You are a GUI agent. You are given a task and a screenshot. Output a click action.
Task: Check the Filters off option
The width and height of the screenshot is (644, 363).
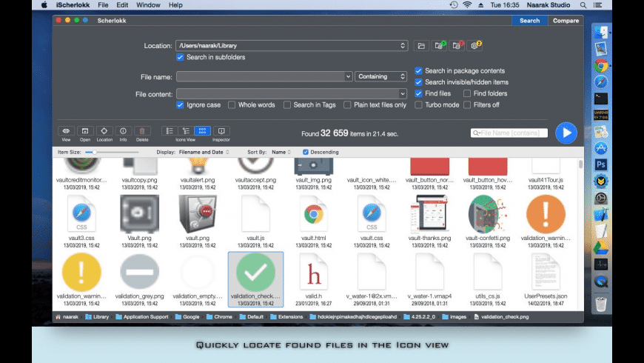coord(467,105)
